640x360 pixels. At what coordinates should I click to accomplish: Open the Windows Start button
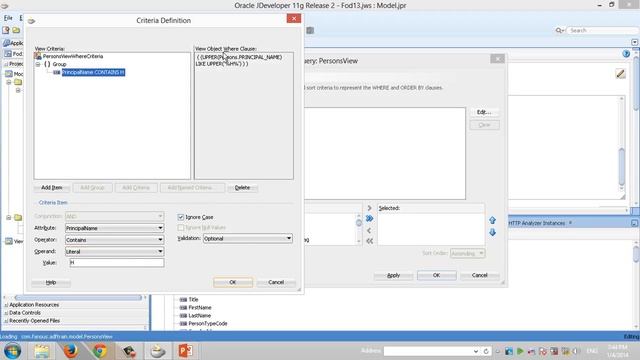tap(12, 351)
